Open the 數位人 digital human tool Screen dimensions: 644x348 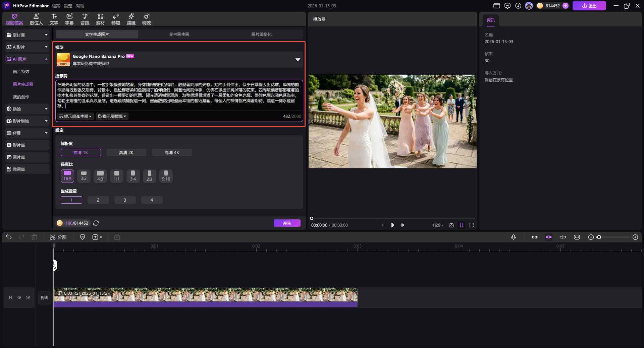point(36,19)
